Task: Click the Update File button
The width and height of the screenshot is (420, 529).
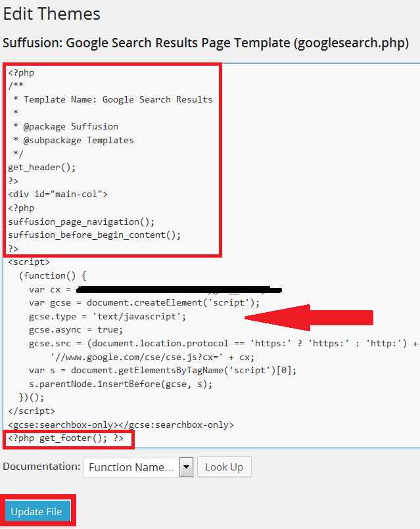Action: [x=37, y=511]
